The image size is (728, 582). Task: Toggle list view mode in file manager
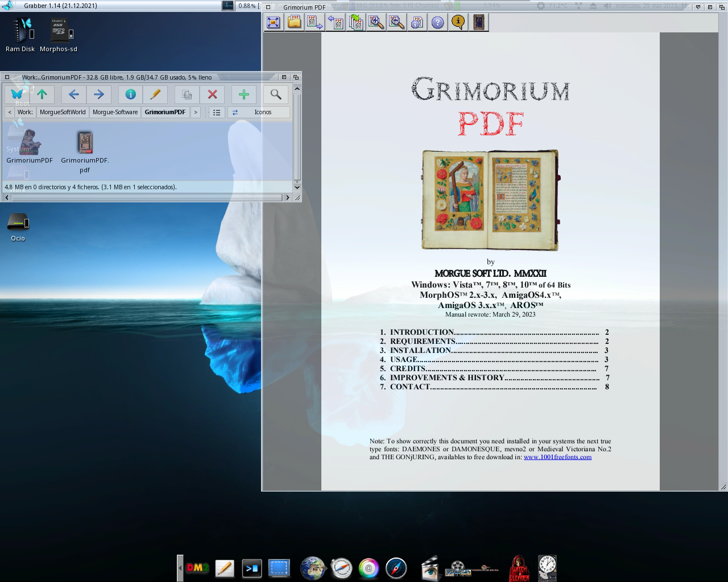click(217, 112)
